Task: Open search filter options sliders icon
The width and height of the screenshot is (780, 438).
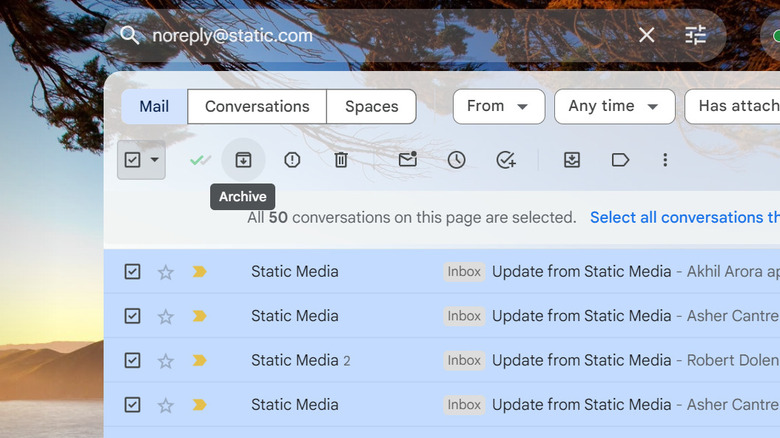Action: (696, 35)
